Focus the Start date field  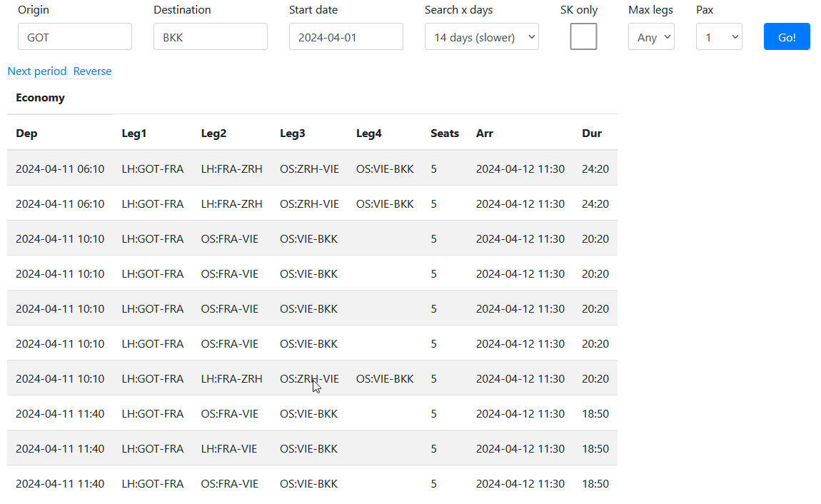pyautogui.click(x=346, y=36)
